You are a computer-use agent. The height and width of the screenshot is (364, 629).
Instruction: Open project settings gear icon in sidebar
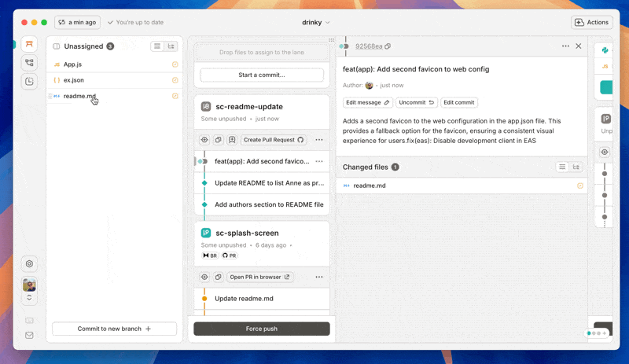(x=29, y=264)
